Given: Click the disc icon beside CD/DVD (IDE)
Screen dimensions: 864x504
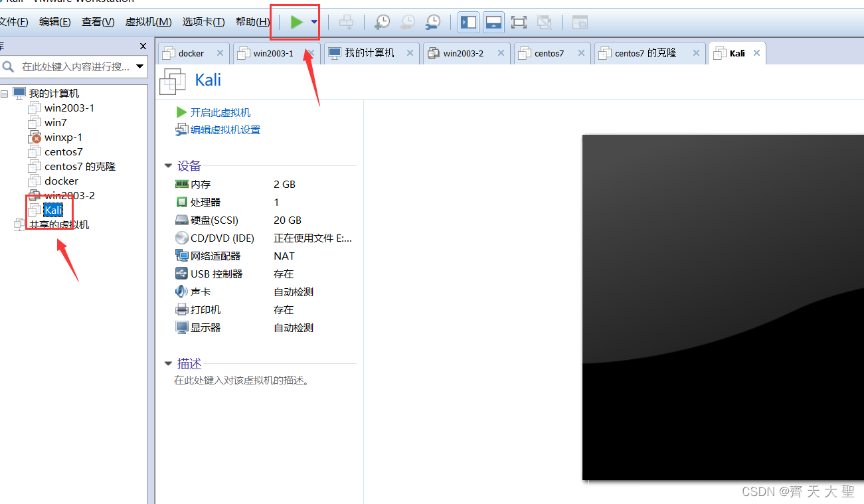Looking at the screenshot, I should point(181,238).
